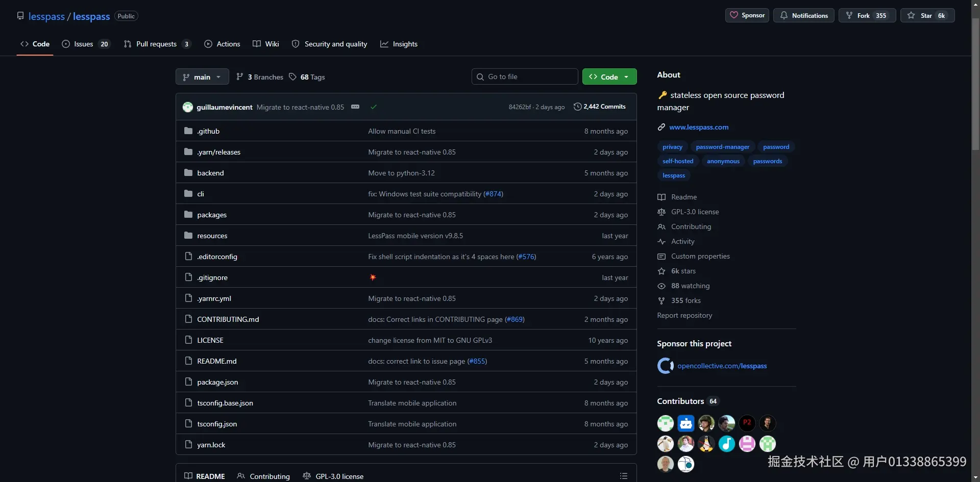The height and width of the screenshot is (482, 980).
Task: Open the tsconfig.base.json file
Action: click(225, 403)
